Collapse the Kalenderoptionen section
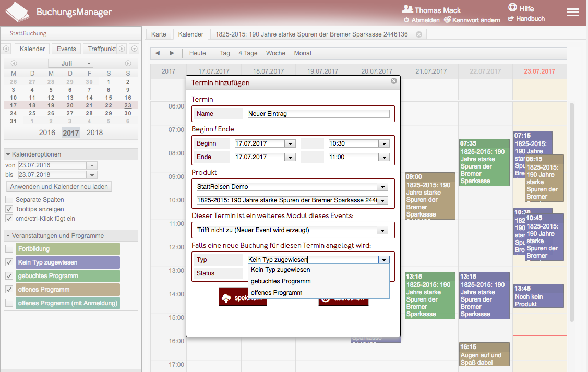This screenshot has height=372, width=588. (8, 154)
